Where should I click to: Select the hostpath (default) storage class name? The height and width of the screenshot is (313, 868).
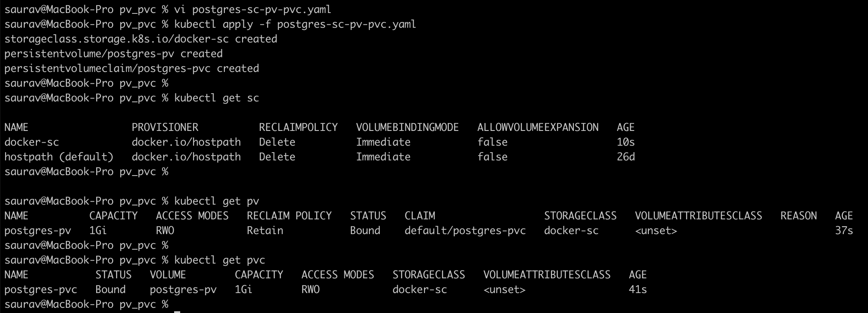point(59,157)
